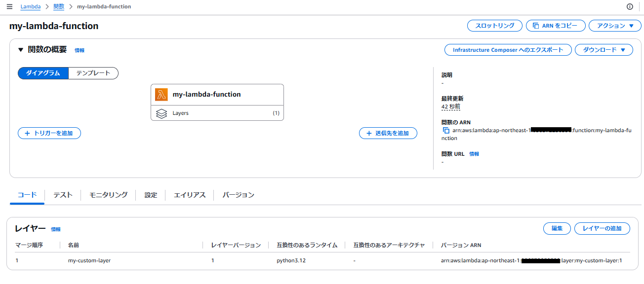Open the hamburger navigation menu
Image resolution: width=644 pixels, height=284 pixels.
(10, 7)
